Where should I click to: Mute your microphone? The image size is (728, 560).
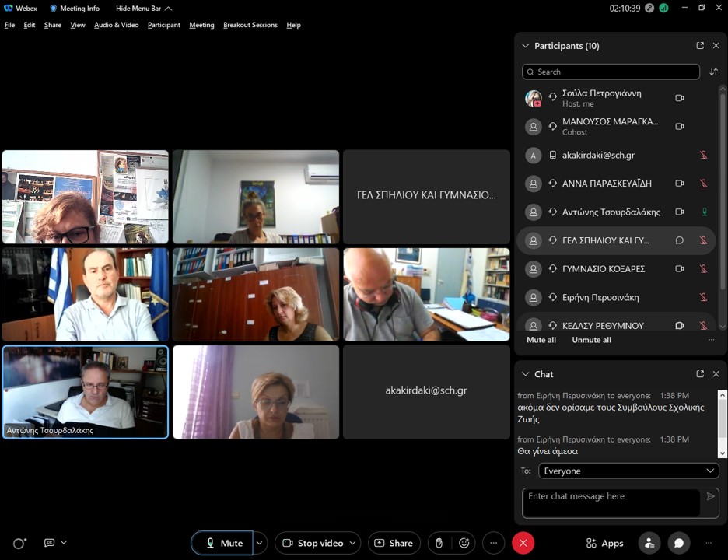[222, 543]
